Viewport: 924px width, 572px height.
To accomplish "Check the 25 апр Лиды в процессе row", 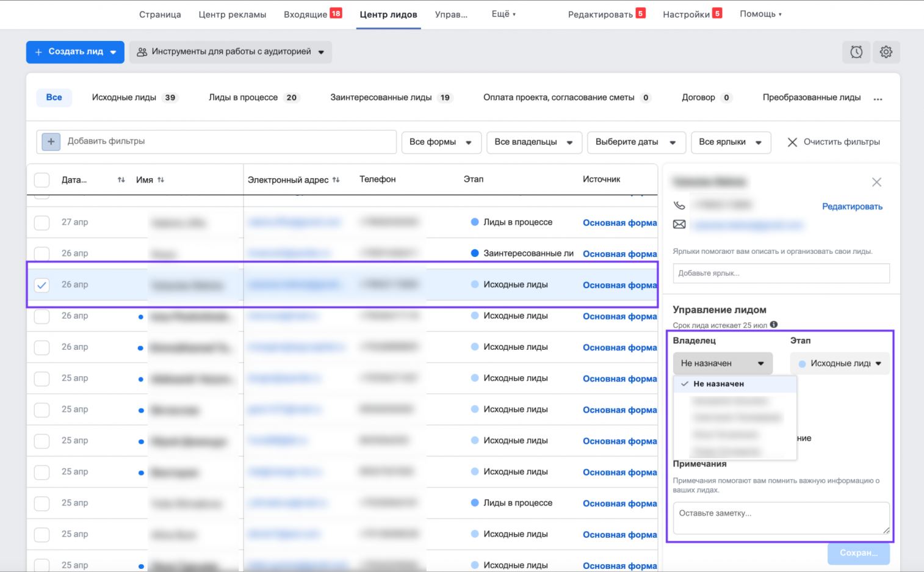I will pyautogui.click(x=42, y=504).
